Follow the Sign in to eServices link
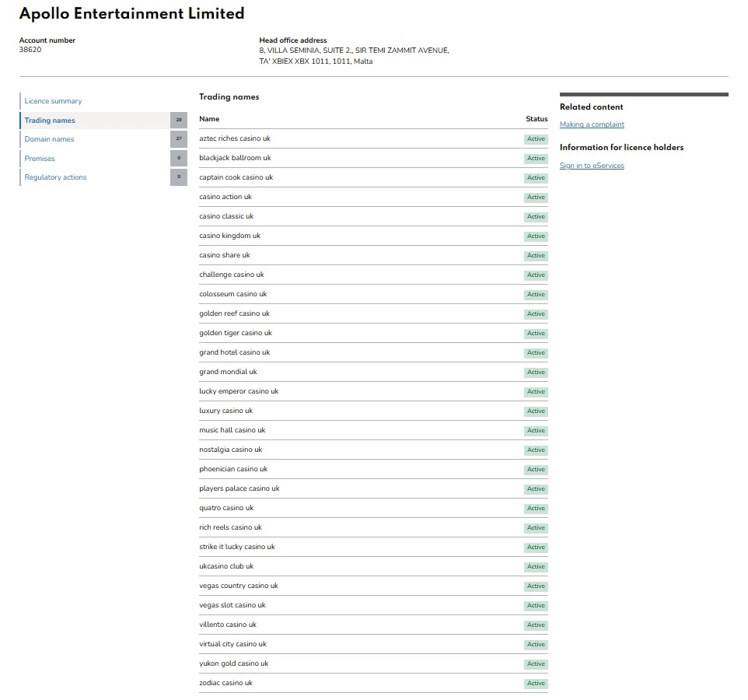748x700 pixels. click(592, 166)
